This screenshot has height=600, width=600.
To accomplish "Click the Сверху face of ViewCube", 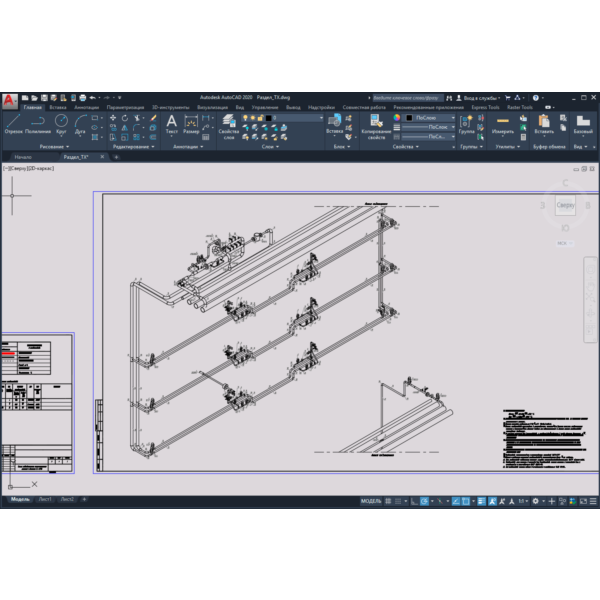I will 565,205.
